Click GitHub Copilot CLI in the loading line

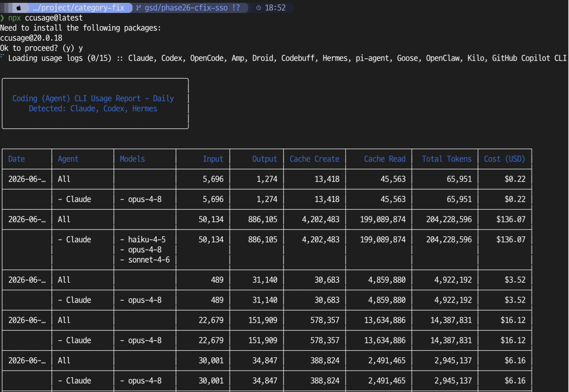click(529, 58)
